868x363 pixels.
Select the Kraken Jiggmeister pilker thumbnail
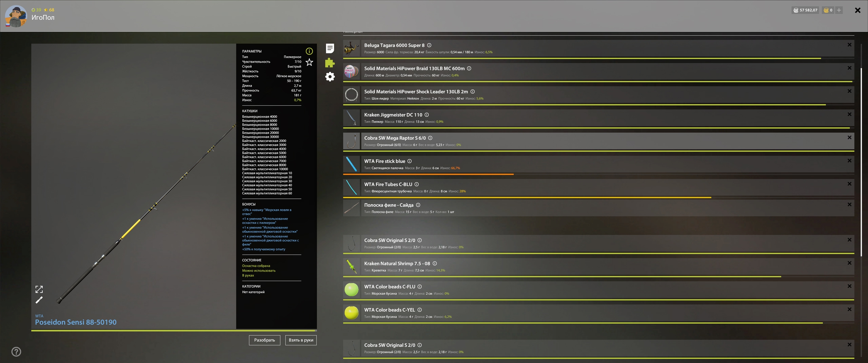(351, 118)
